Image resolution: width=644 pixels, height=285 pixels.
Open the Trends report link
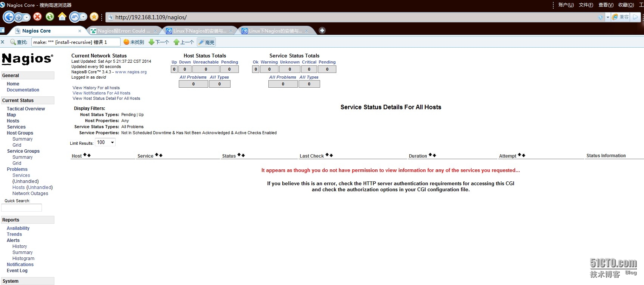pos(14,234)
